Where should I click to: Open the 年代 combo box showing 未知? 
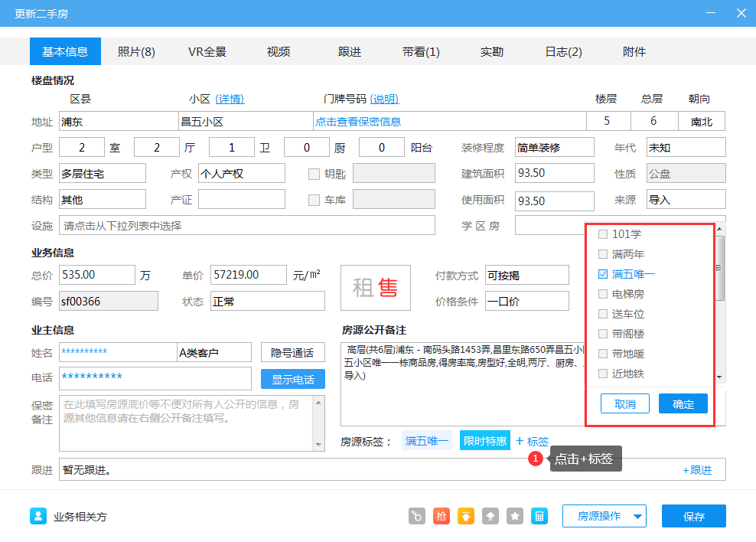tap(686, 148)
